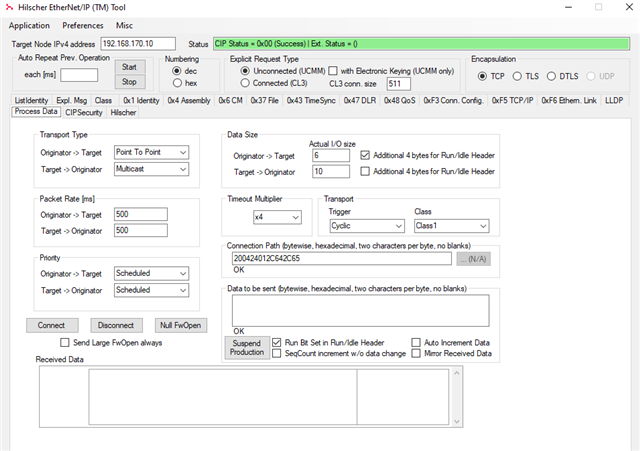Click the Suspend Production button
This screenshot has height=451, width=640.
pyautogui.click(x=247, y=348)
